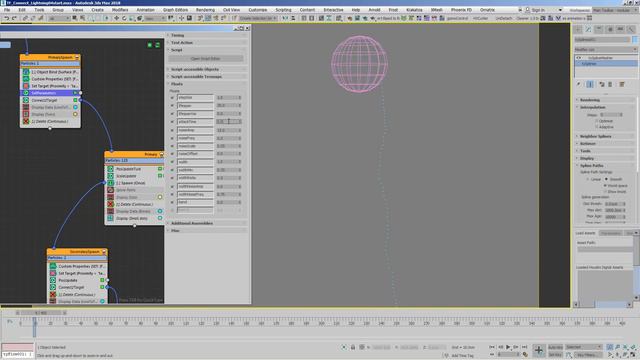Image resolution: width=640 pixels, height=360 pixels.
Task: Toggle the checkbox beside the noiseAmp float
Action: pyautogui.click(x=172, y=130)
